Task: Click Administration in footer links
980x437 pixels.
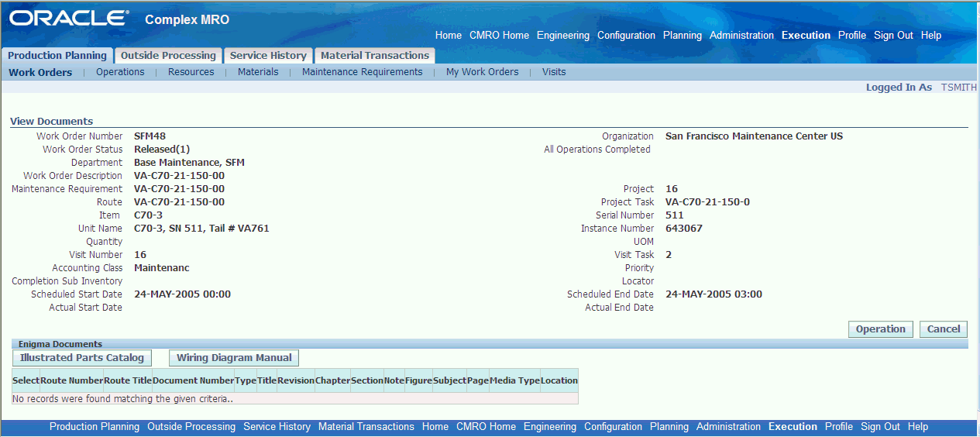Action: click(728, 427)
